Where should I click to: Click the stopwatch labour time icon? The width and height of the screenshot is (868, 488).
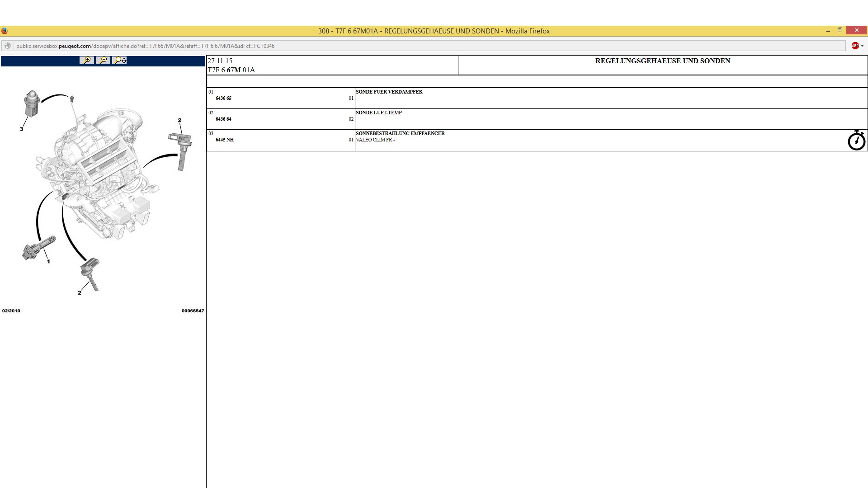click(x=856, y=141)
